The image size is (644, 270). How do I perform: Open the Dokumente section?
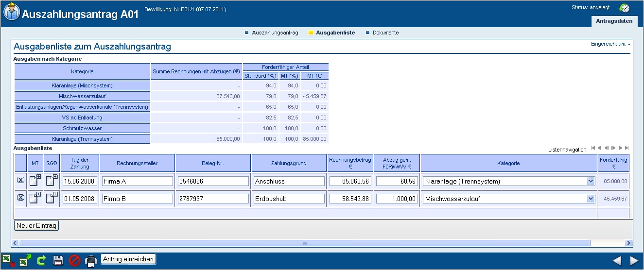tap(385, 33)
